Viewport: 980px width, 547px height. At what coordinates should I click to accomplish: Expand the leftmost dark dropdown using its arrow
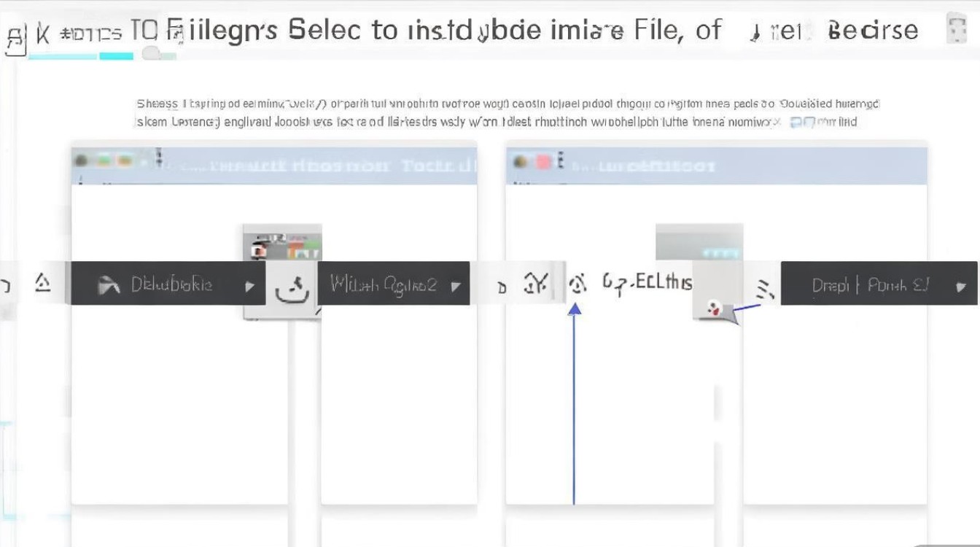pyautogui.click(x=250, y=286)
